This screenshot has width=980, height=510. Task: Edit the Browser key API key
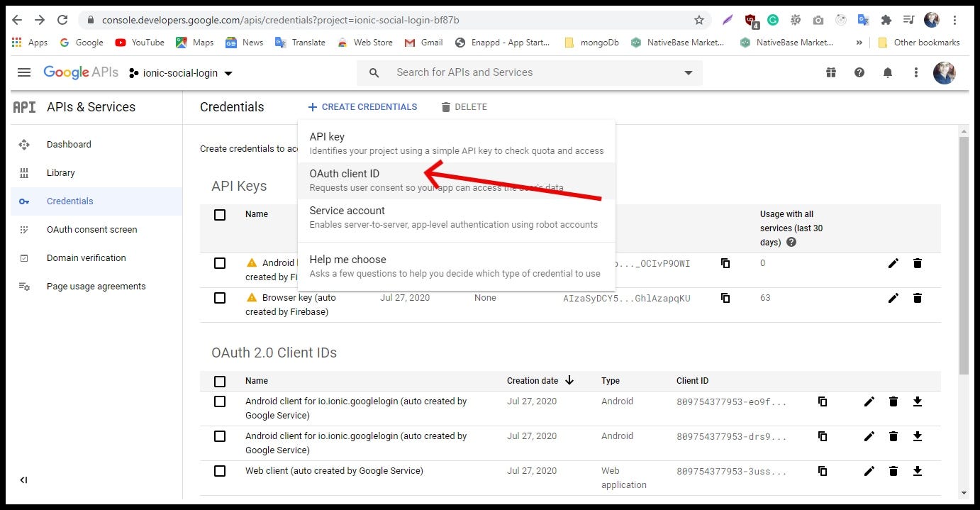click(893, 298)
